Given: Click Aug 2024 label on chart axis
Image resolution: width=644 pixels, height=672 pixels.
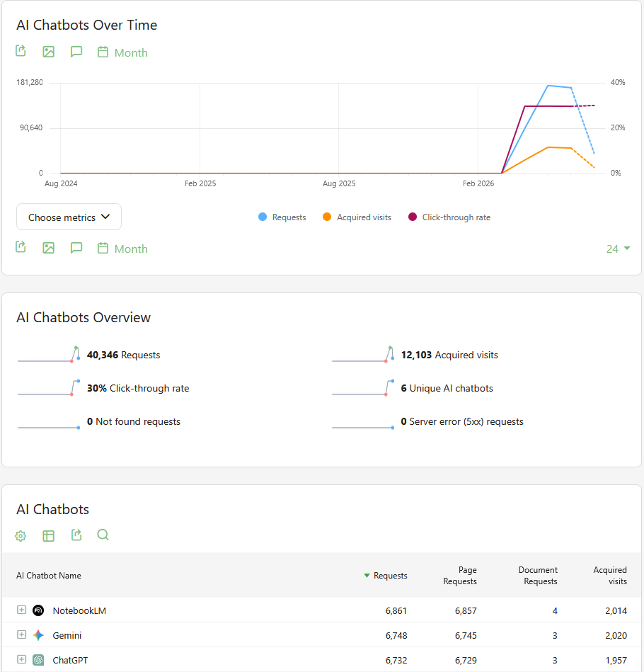Looking at the screenshot, I should pos(62,183).
